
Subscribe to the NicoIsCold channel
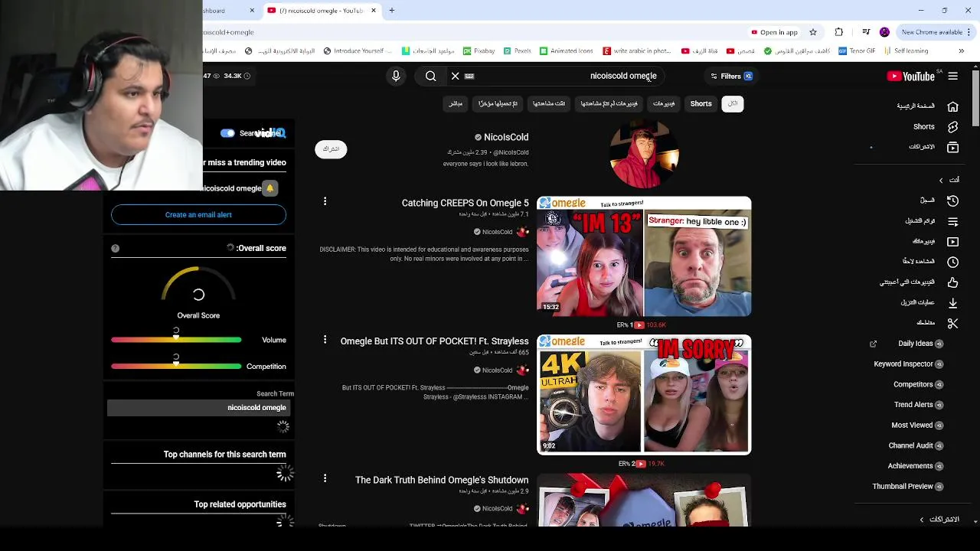coord(331,149)
